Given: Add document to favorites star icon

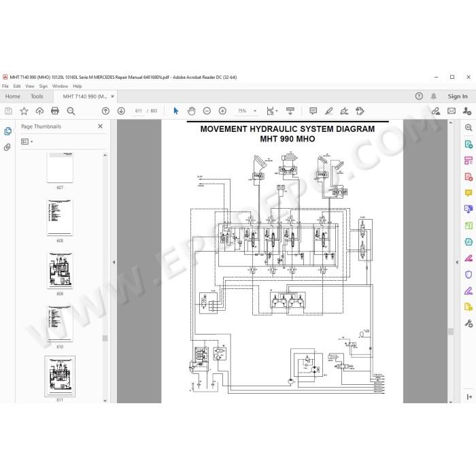Looking at the screenshot, I should [24, 111].
